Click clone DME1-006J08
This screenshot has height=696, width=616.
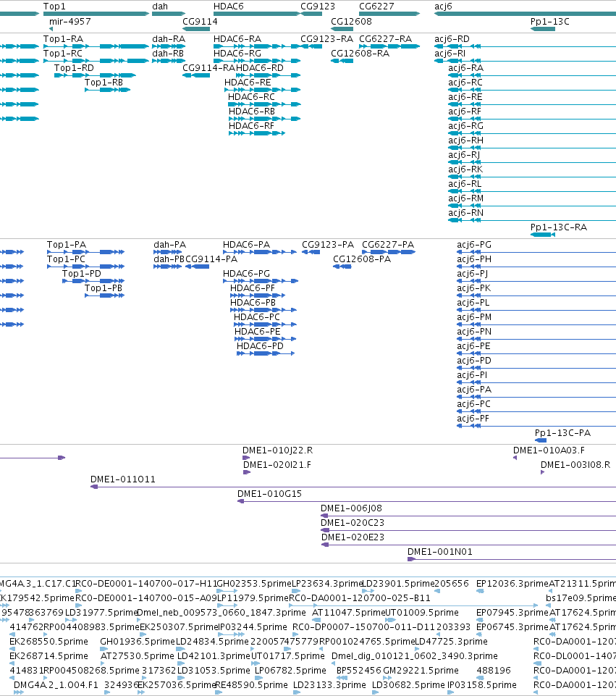click(x=468, y=516)
